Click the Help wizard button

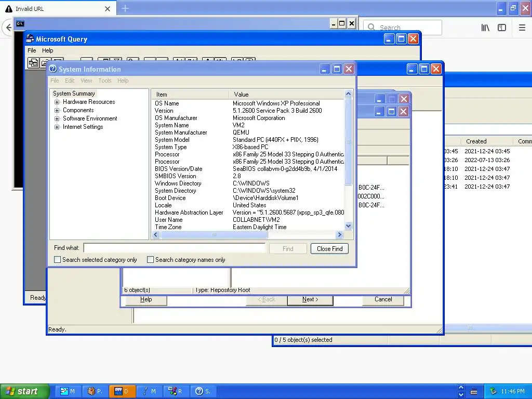(146, 300)
